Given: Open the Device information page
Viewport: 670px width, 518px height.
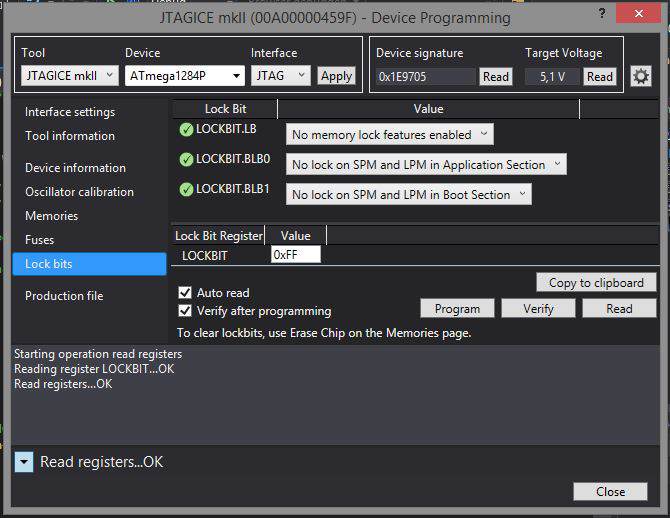Looking at the screenshot, I should (x=76, y=168).
